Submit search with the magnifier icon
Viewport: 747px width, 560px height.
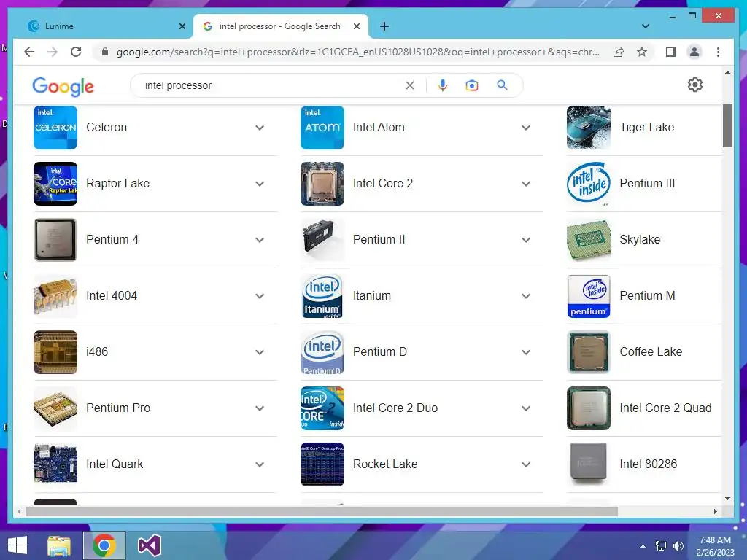502,85
